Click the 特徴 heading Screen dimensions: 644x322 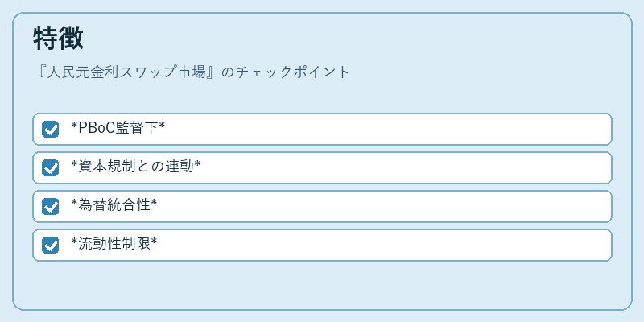[x=58, y=38]
